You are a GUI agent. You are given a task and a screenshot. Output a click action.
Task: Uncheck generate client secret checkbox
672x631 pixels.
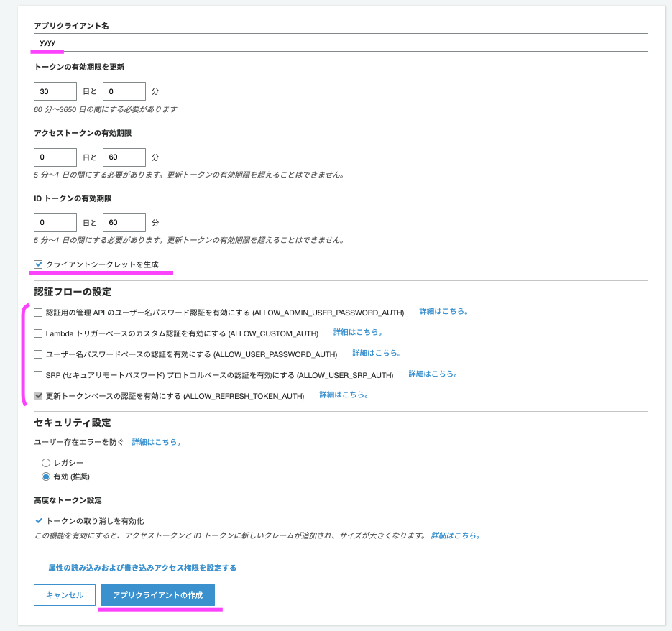38,264
